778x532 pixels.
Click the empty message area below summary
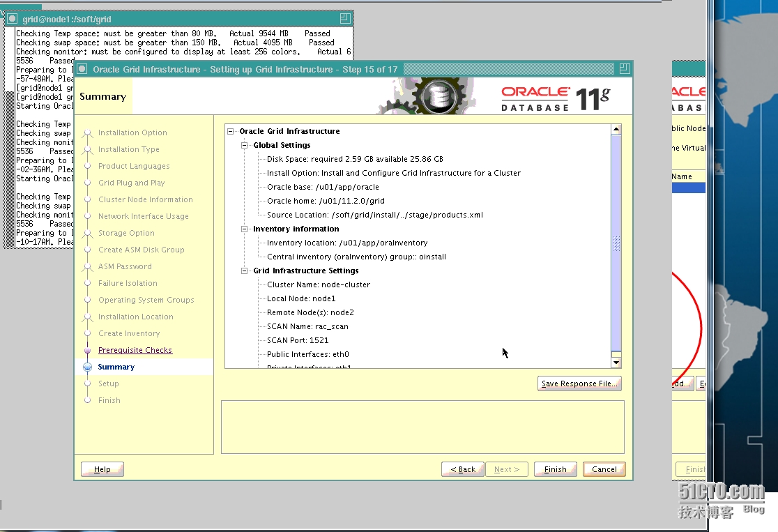point(422,427)
